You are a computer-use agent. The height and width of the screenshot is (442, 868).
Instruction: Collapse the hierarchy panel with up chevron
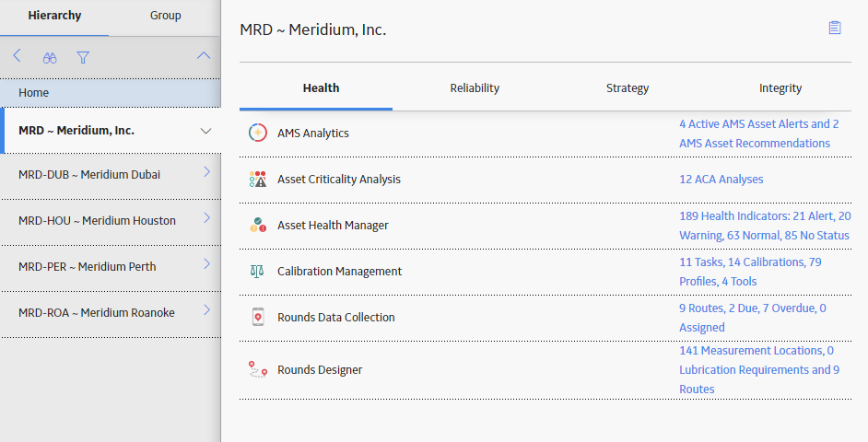tap(204, 55)
